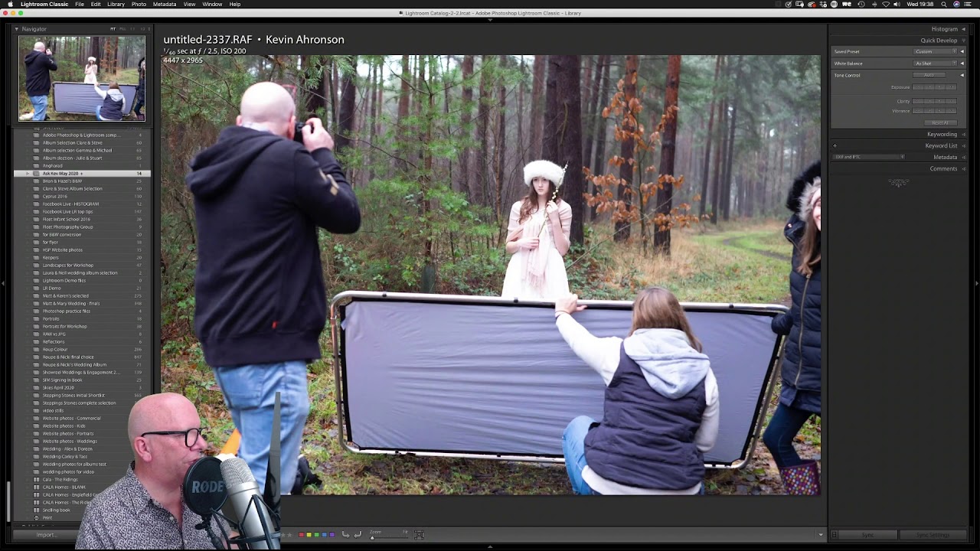Click the Sync Settings button
The height and width of the screenshot is (551, 980).
coord(933,535)
